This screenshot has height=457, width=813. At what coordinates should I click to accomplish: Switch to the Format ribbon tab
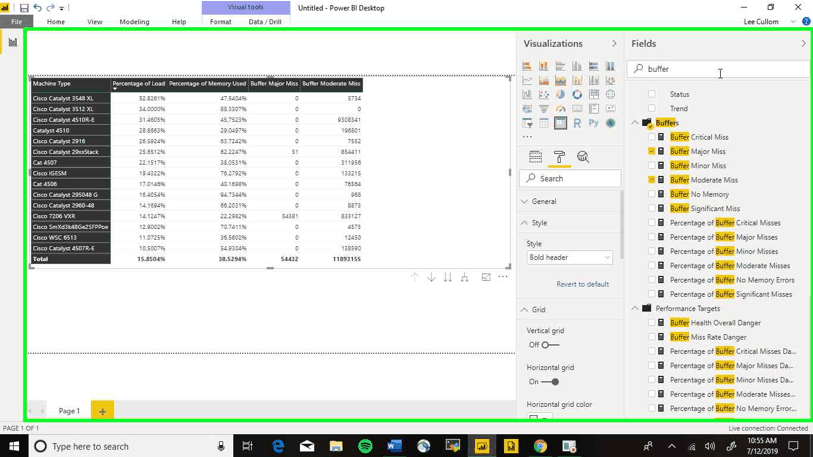[220, 22]
